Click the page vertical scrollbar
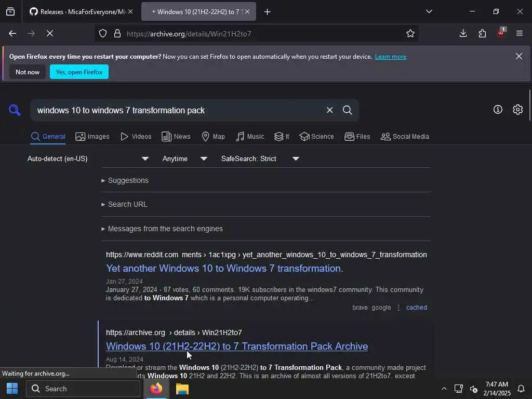Viewport: 532px width, 399px height. pos(529,105)
